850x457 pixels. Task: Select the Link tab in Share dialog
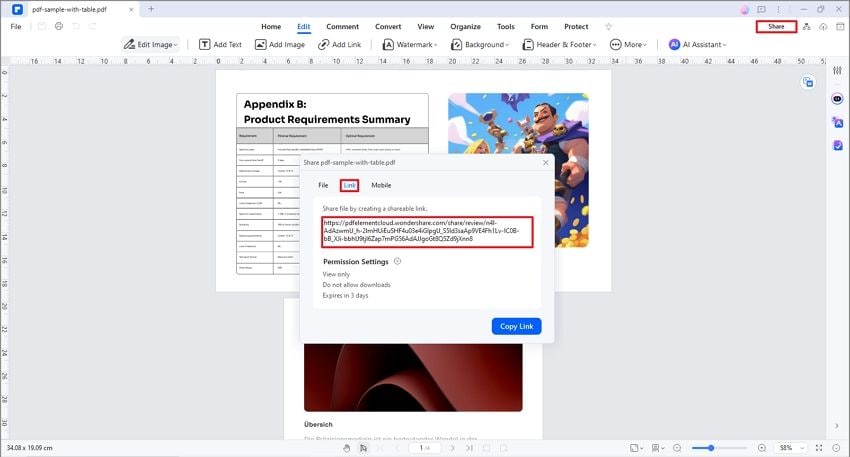[350, 185]
